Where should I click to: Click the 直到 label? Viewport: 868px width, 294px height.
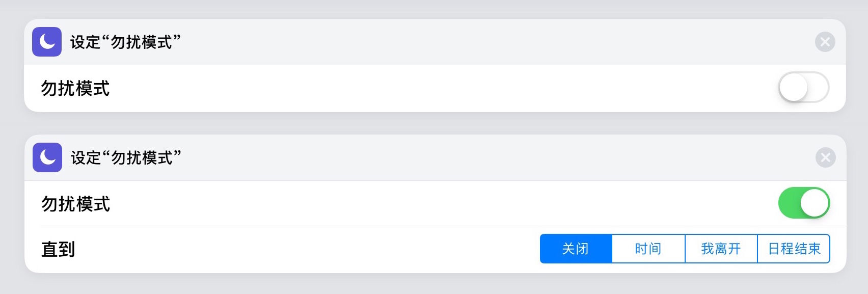tap(58, 249)
